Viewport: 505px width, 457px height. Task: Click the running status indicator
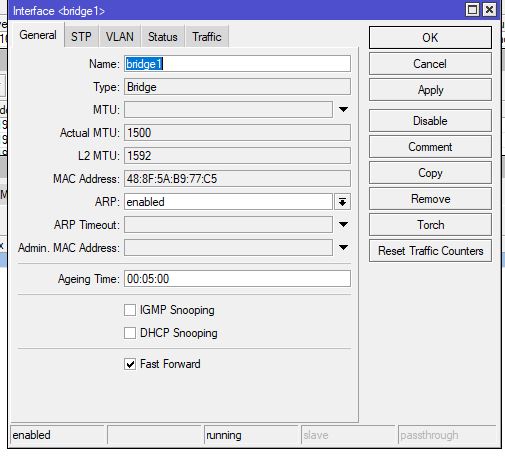pyautogui.click(x=251, y=435)
